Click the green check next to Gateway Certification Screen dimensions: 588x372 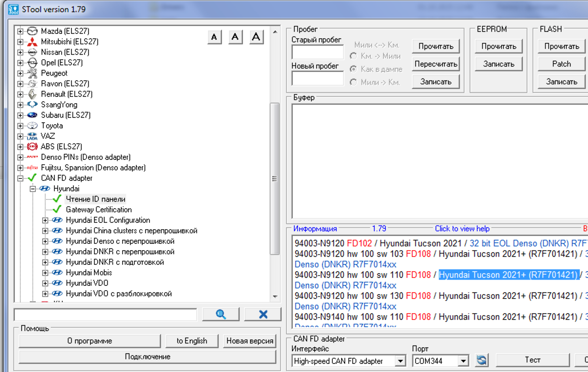click(57, 209)
